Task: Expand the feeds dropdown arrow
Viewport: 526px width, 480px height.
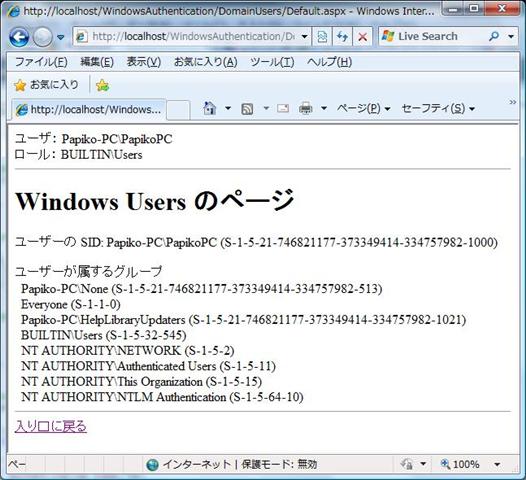Action: [x=266, y=108]
